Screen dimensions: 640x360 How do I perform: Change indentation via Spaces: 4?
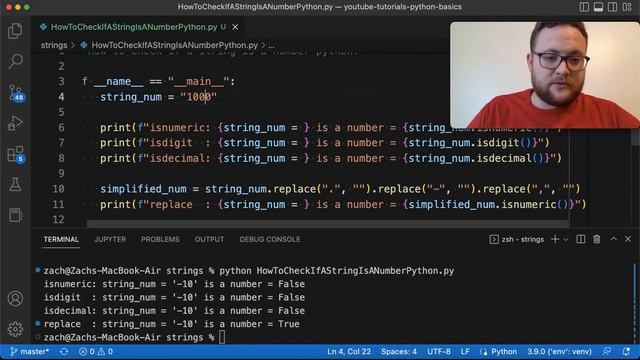click(399, 351)
